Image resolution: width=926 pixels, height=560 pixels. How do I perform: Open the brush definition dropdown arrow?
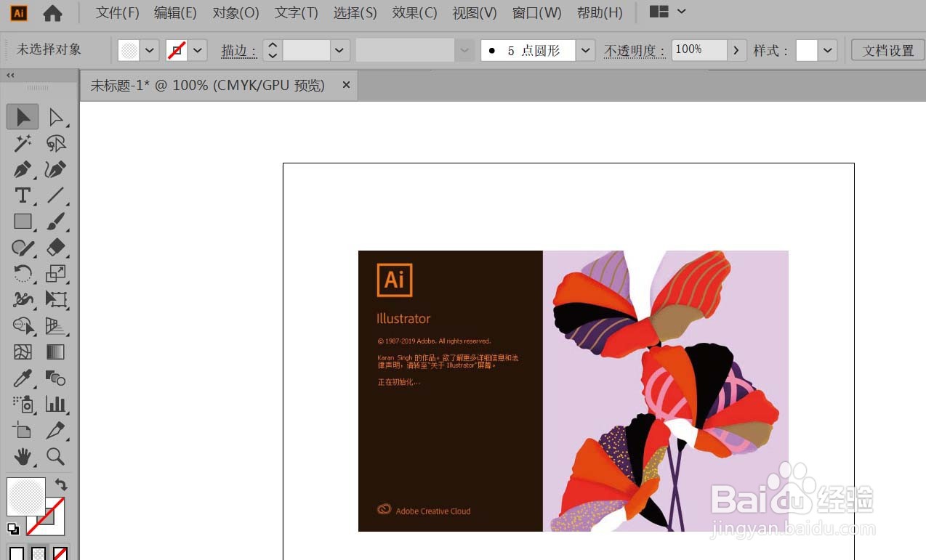586,50
